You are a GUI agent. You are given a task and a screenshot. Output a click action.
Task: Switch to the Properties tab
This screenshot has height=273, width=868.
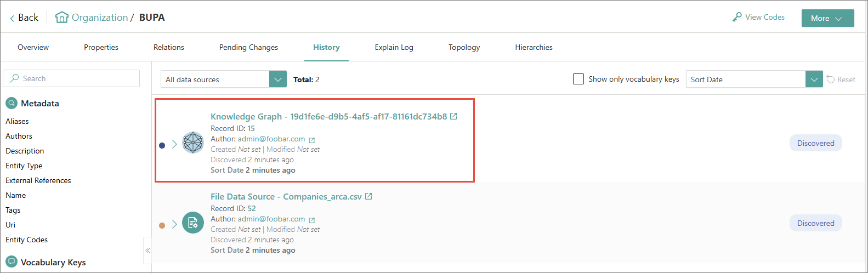pyautogui.click(x=101, y=47)
